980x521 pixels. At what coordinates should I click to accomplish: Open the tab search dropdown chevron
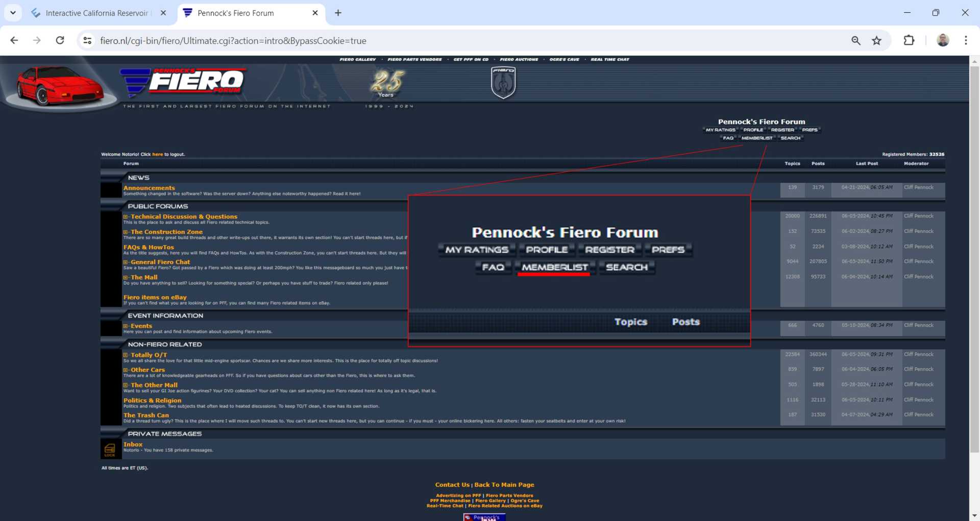[x=13, y=13]
